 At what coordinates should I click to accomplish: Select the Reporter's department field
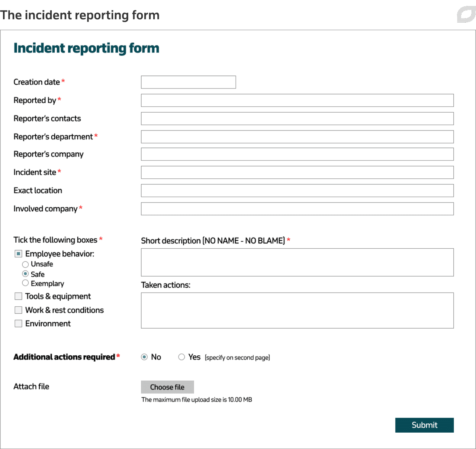(297, 136)
